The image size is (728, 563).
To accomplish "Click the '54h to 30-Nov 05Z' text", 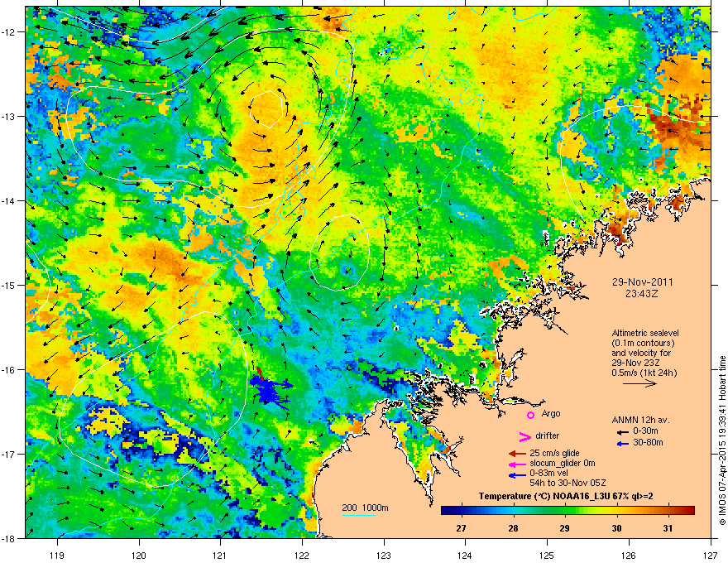I will [568, 483].
